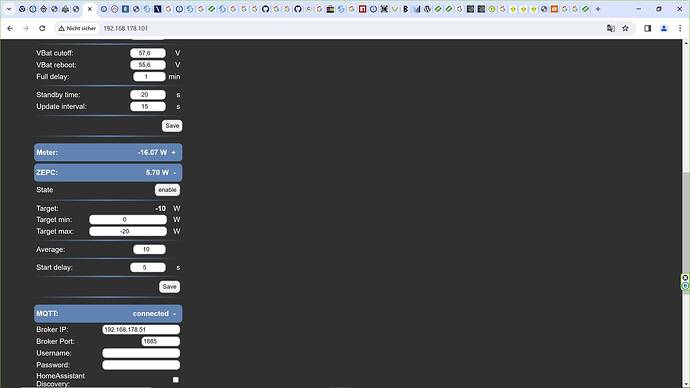Open the Chrome three-dot menu

(x=680, y=28)
